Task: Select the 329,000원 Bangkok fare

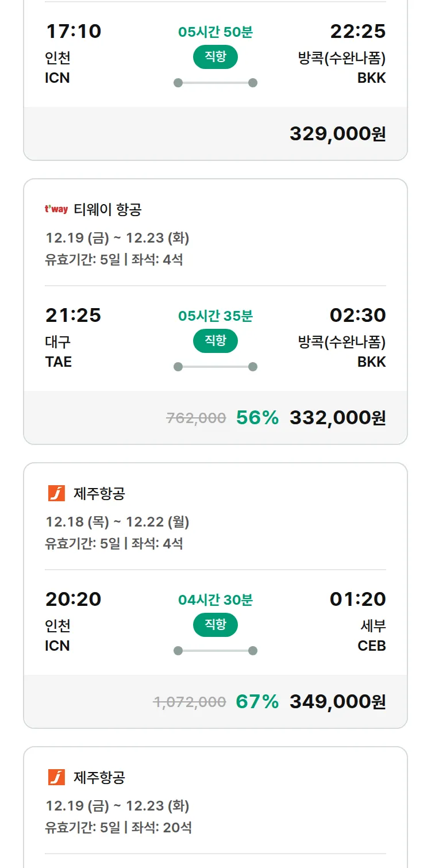Action: (x=337, y=134)
